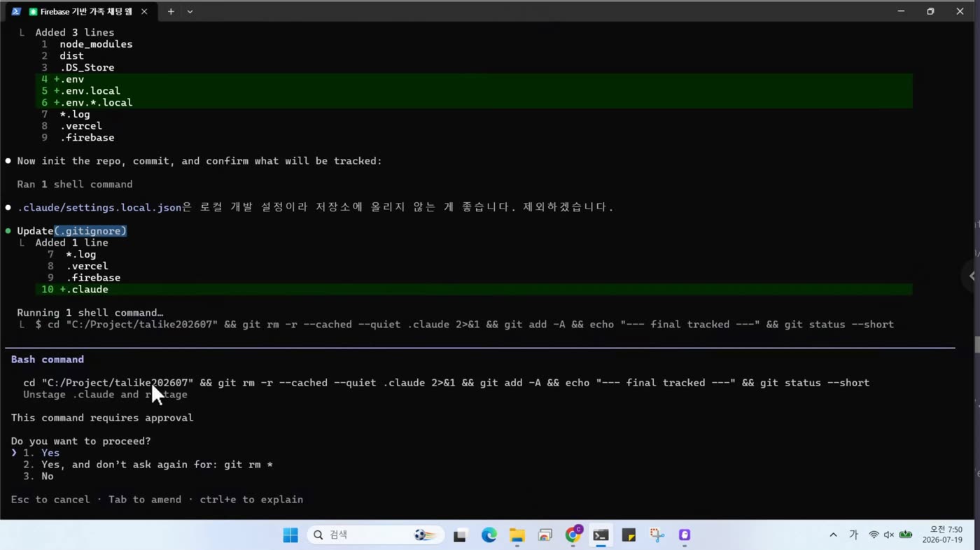Show hidden system tray icons
The height and width of the screenshot is (550, 980).
coord(833,535)
